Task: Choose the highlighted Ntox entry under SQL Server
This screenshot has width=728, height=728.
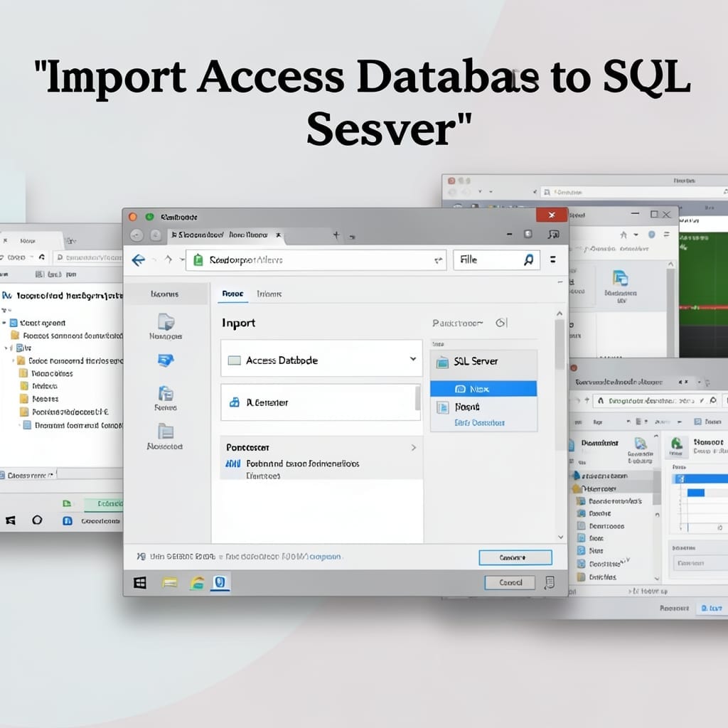Action: tap(483, 389)
